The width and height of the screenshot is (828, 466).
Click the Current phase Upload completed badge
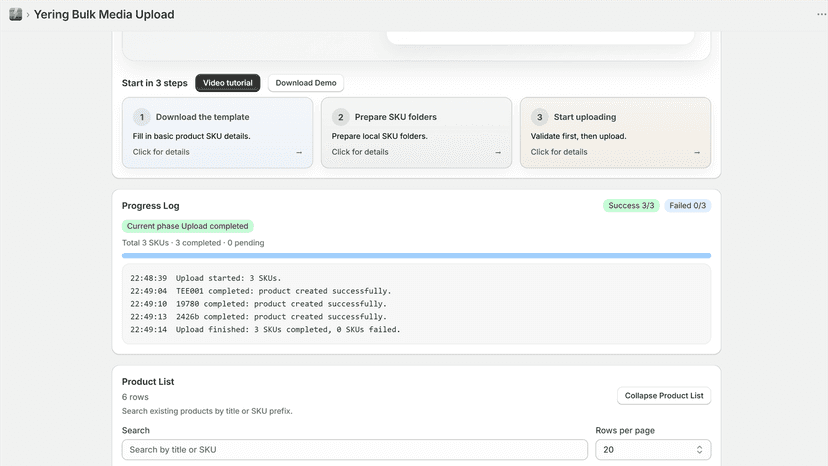click(x=187, y=226)
